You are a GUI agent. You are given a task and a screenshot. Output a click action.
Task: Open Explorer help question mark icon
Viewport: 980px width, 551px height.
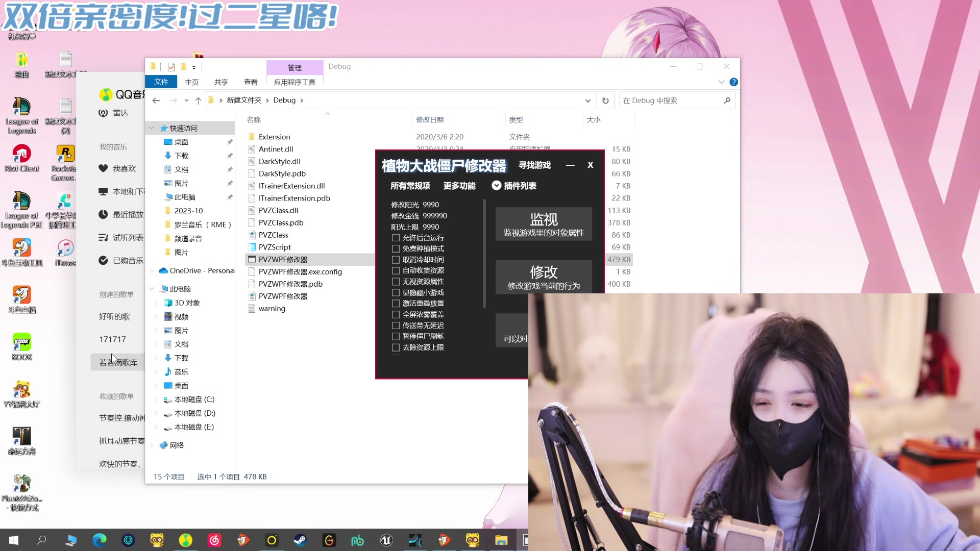733,82
